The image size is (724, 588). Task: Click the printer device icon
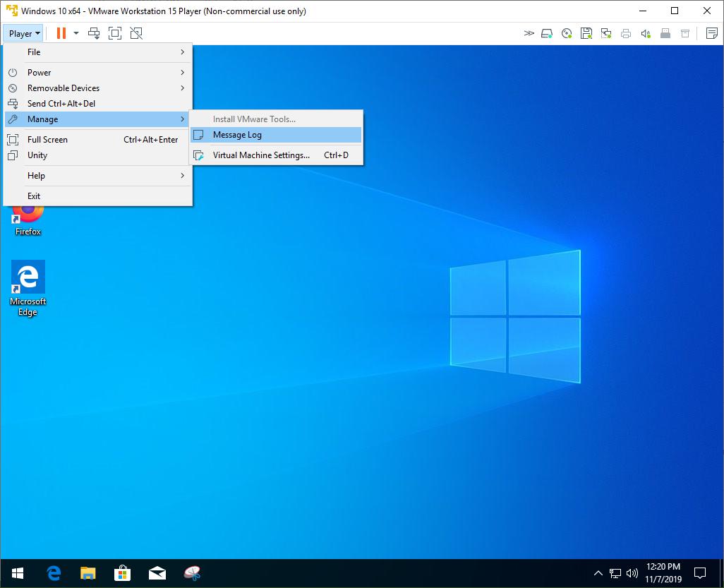(x=625, y=33)
